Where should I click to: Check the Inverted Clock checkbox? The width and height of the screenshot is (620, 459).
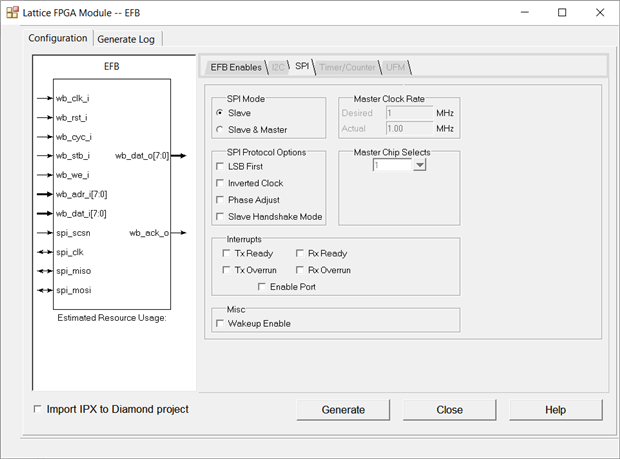[x=220, y=183]
